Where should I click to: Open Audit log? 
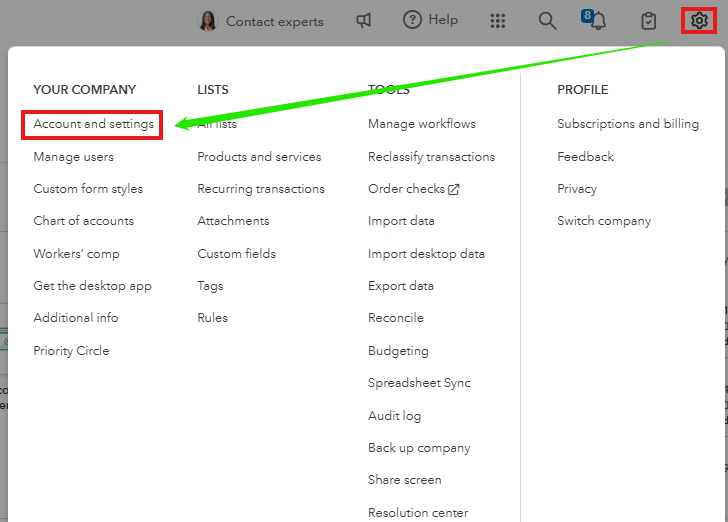pos(395,416)
